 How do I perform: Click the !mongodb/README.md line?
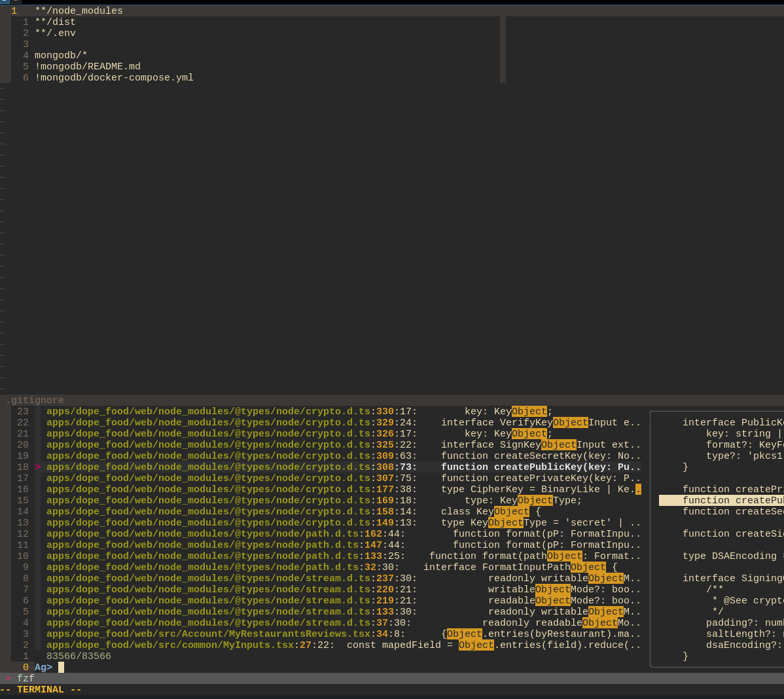[x=88, y=67]
